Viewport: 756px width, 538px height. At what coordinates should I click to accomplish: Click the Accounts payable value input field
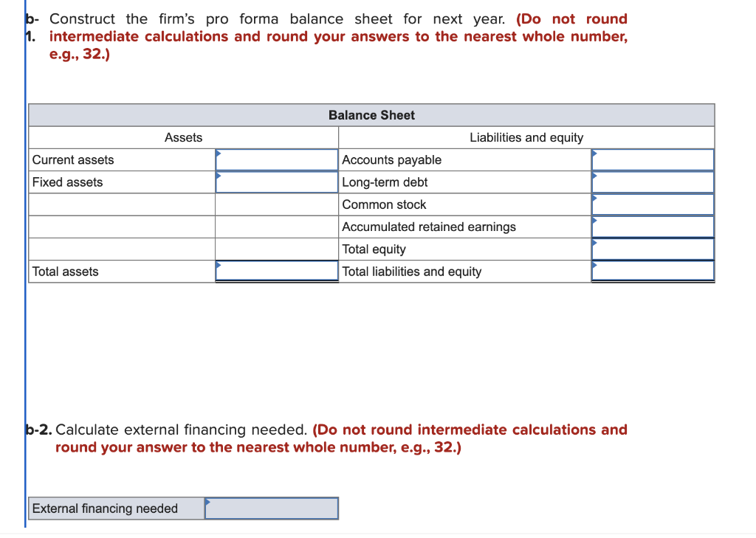[653, 159]
